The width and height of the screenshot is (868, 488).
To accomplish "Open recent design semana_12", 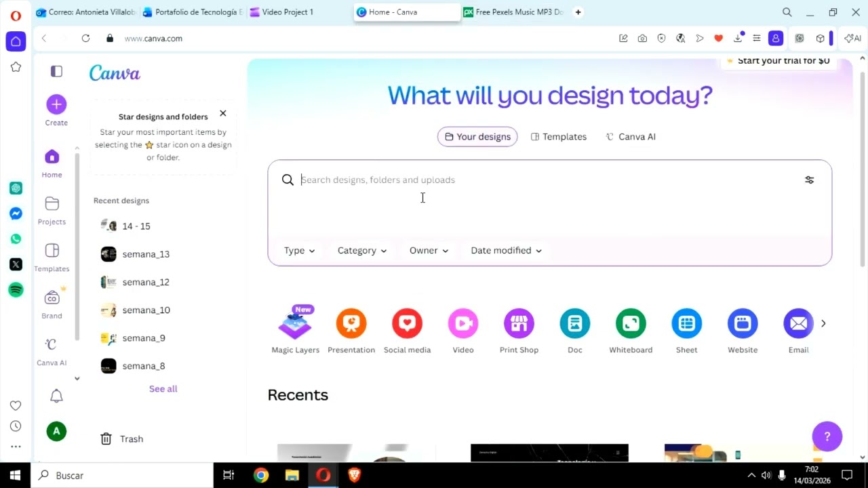I will pos(163,282).
